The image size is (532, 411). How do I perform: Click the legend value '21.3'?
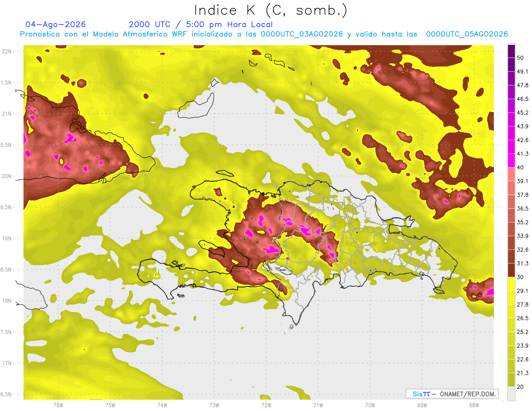pyautogui.click(x=522, y=373)
